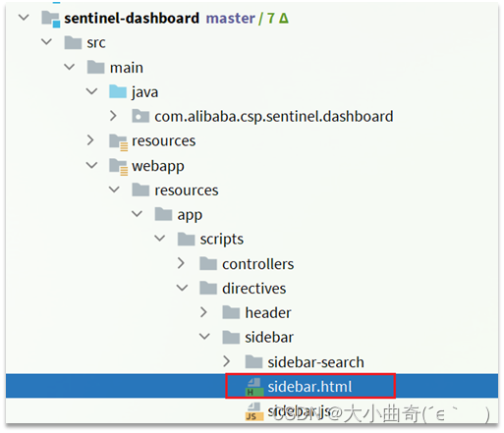
Task: Collapse the webapp folder chevron
Action: 91,165
